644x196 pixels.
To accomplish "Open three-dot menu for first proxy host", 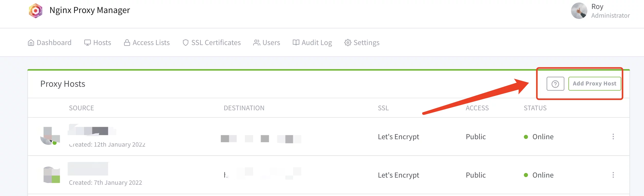I will [613, 137].
